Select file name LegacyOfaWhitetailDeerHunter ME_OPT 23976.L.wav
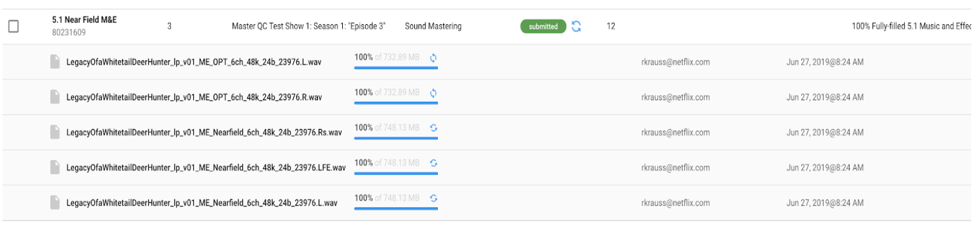 pos(194,62)
